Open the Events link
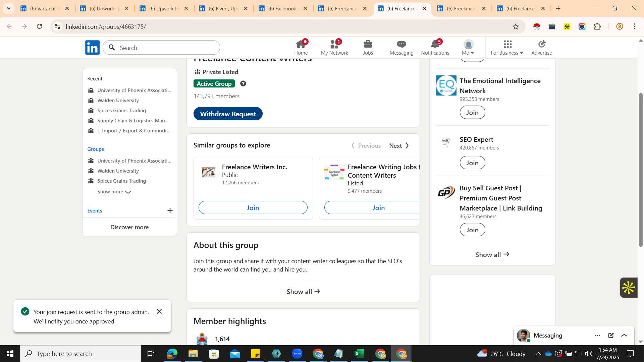This screenshot has width=644, height=362. click(95, 210)
